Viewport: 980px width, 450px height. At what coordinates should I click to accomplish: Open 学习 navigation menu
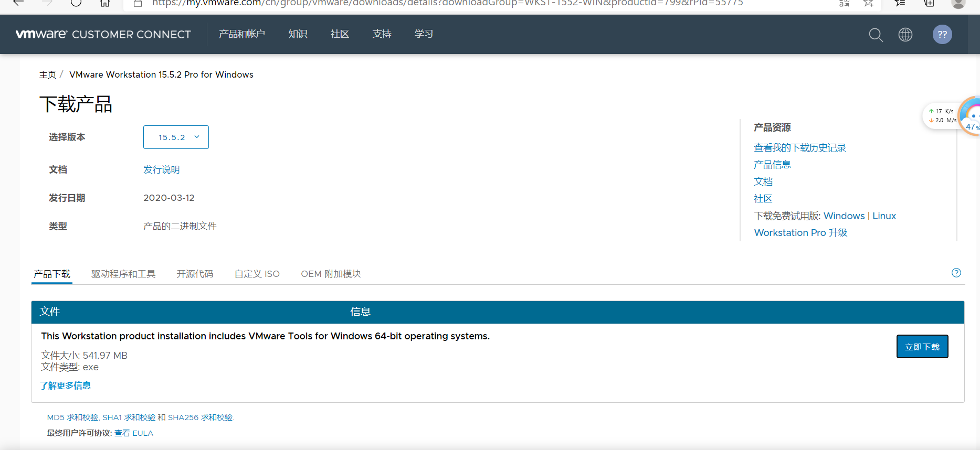coord(424,34)
